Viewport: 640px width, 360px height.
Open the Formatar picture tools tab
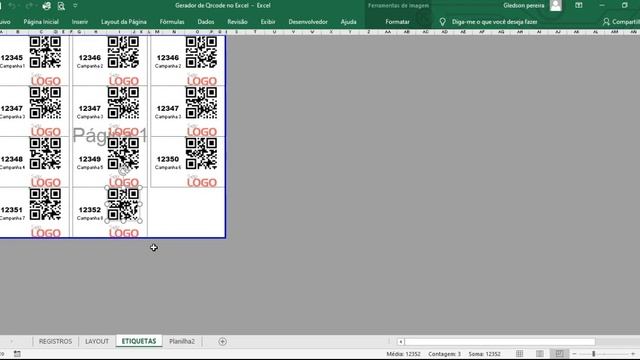pyautogui.click(x=397, y=22)
